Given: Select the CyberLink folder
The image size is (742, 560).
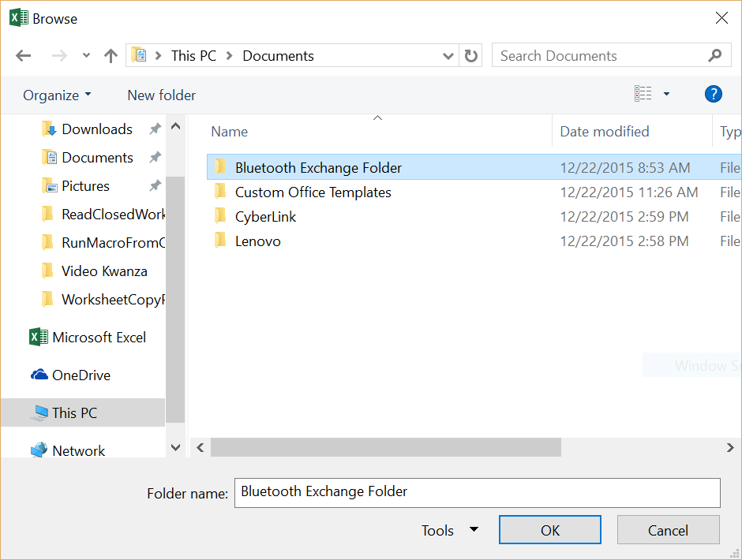Looking at the screenshot, I should point(265,216).
